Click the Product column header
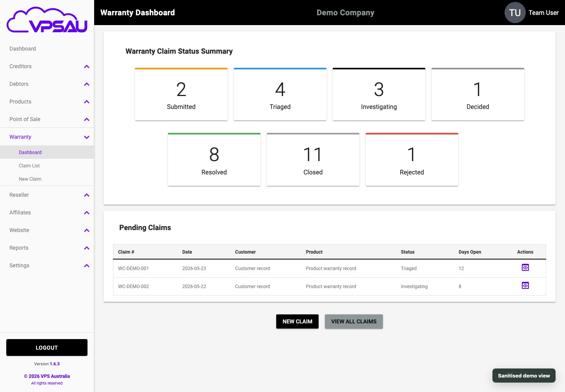 (314, 252)
